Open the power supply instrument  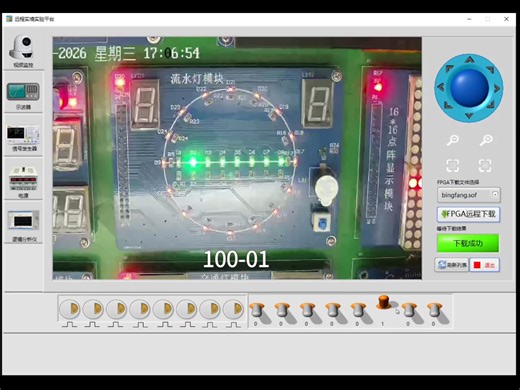[x=23, y=182]
